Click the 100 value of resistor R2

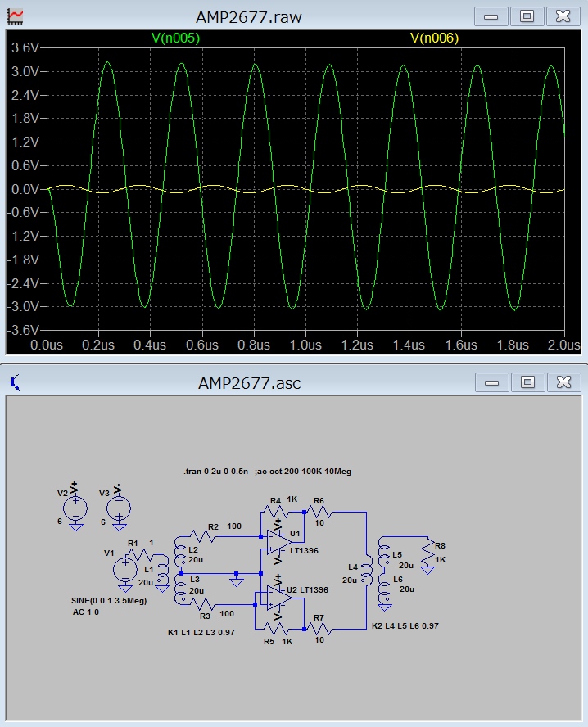point(234,526)
